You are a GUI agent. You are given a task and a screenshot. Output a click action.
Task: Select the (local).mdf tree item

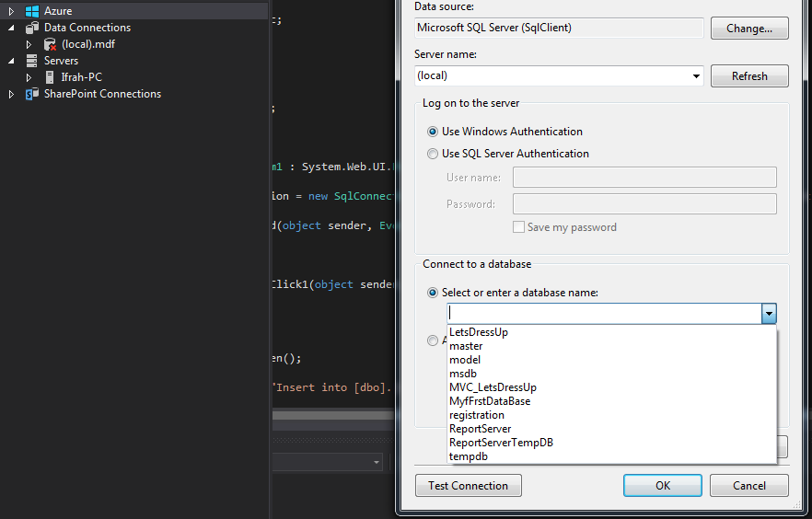tap(88, 44)
